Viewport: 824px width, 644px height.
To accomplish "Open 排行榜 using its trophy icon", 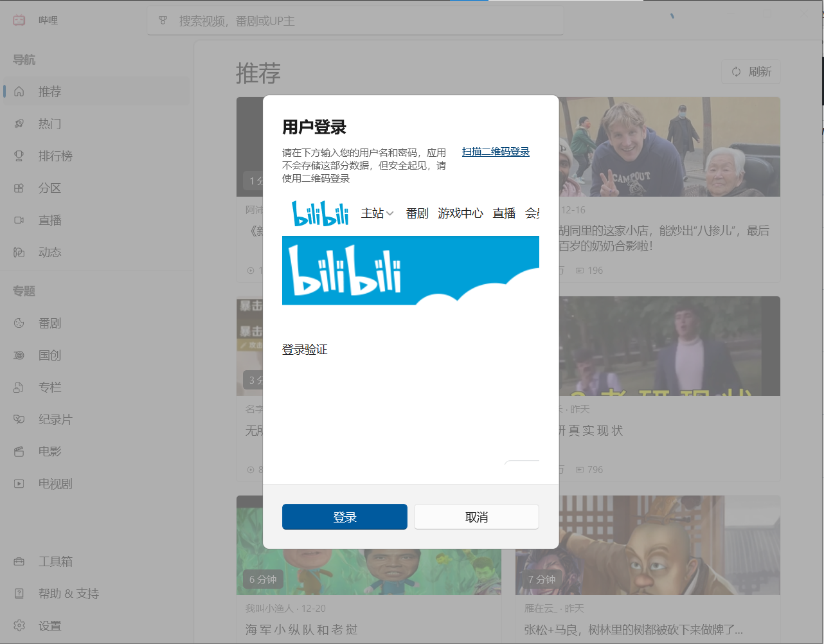I will (x=19, y=156).
